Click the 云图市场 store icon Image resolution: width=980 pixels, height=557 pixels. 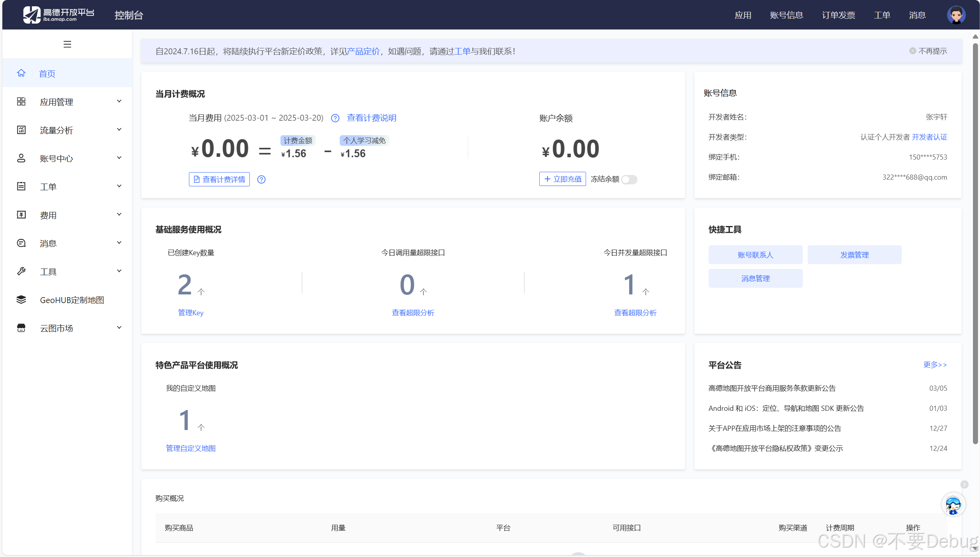tap(21, 328)
